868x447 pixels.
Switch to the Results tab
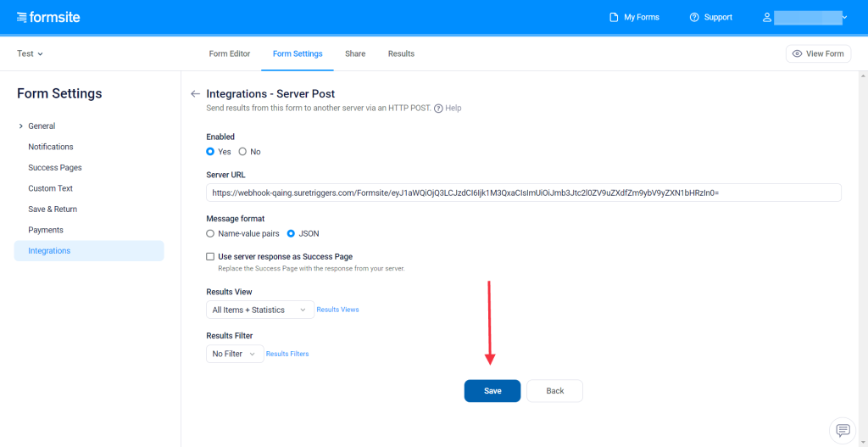click(401, 53)
